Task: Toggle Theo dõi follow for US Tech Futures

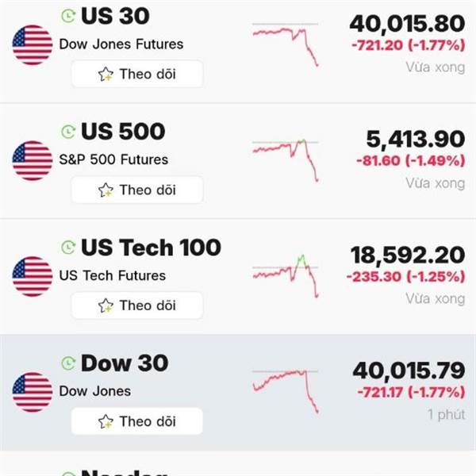Action: click(x=136, y=305)
